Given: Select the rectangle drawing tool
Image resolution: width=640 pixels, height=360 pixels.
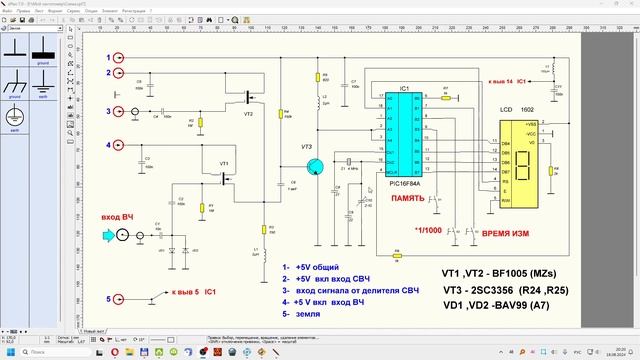Looking at the screenshot, I should pos(70,38).
